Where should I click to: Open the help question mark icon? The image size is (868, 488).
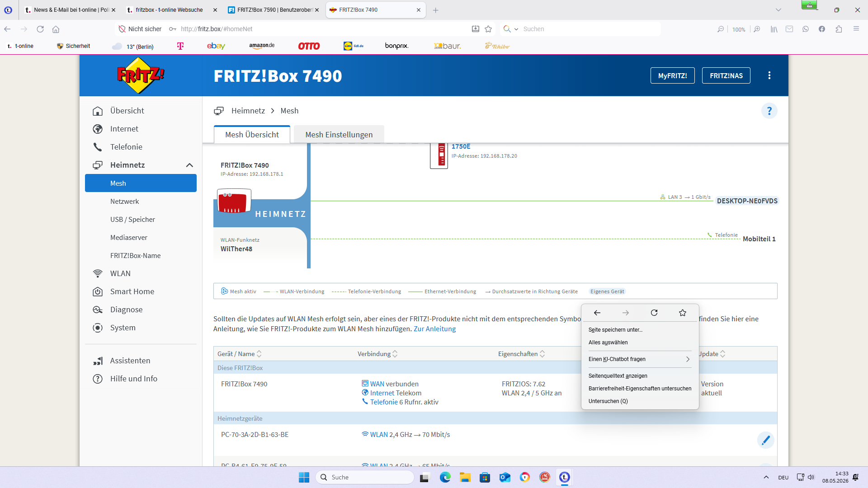pyautogui.click(x=769, y=111)
